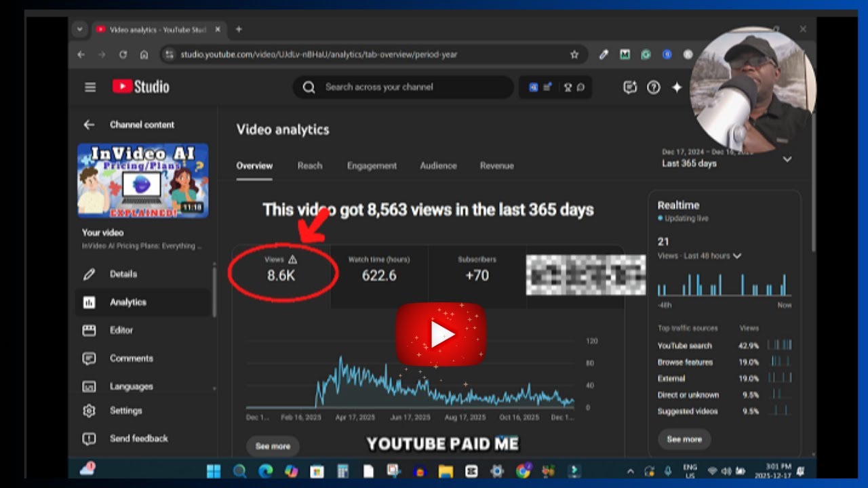
Task: Click the views warning triangle icon
Action: pyautogui.click(x=292, y=260)
